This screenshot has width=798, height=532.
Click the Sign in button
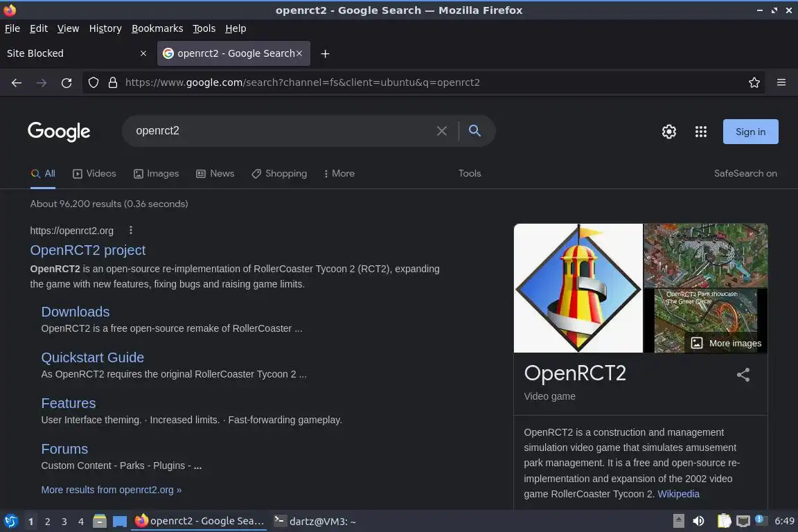coord(750,132)
